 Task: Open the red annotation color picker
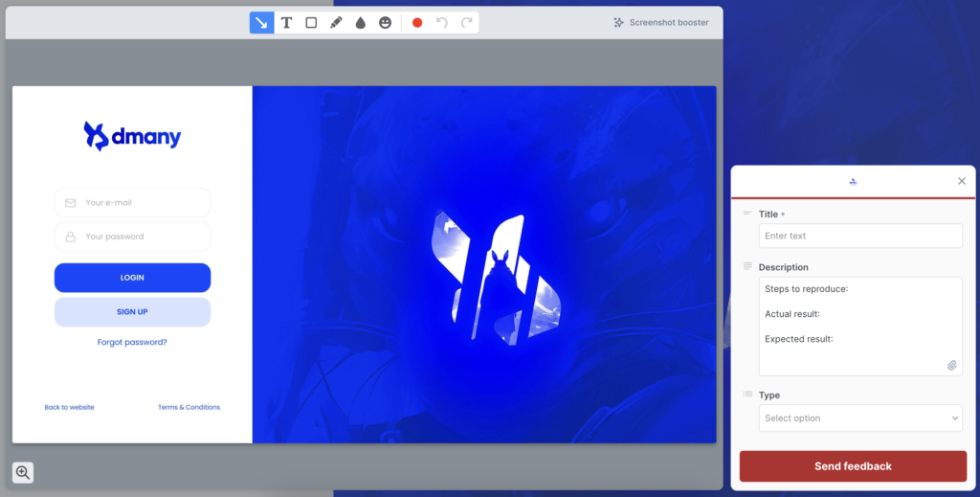coord(417,23)
